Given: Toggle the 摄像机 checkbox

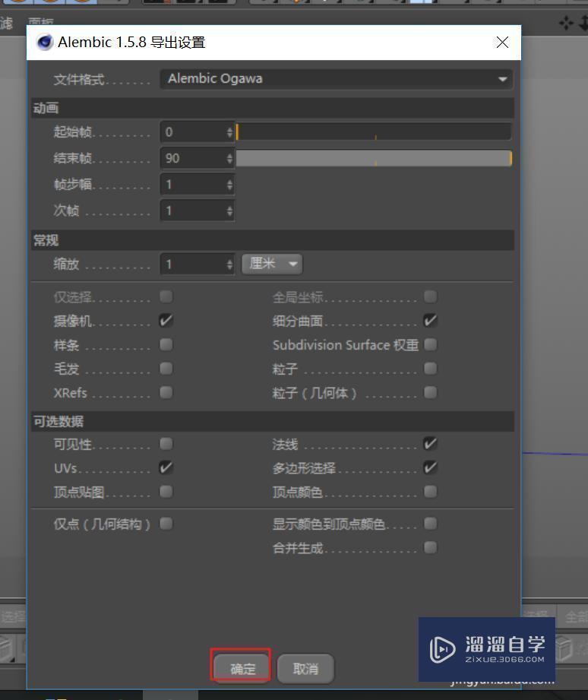Looking at the screenshot, I should pyautogui.click(x=166, y=321).
